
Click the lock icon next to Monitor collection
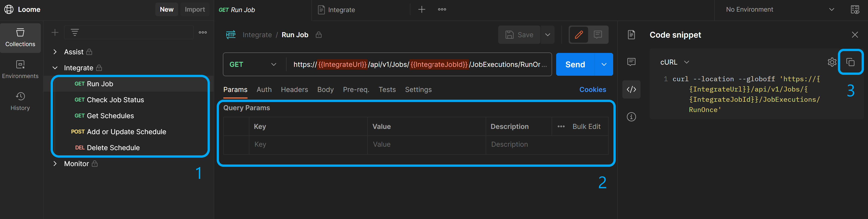pyautogui.click(x=95, y=164)
